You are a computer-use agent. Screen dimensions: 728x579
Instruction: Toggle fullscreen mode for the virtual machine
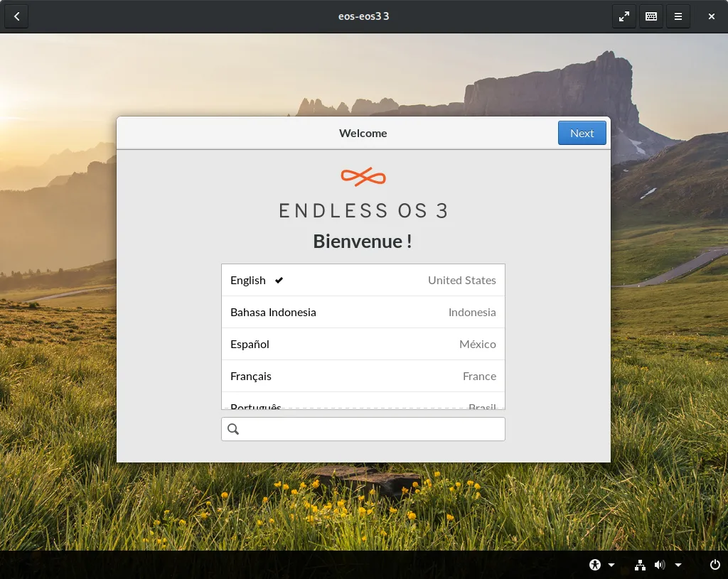(x=623, y=16)
